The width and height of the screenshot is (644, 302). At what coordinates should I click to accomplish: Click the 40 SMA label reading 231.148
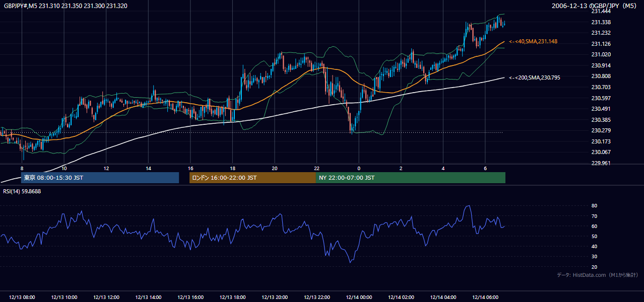(x=533, y=41)
